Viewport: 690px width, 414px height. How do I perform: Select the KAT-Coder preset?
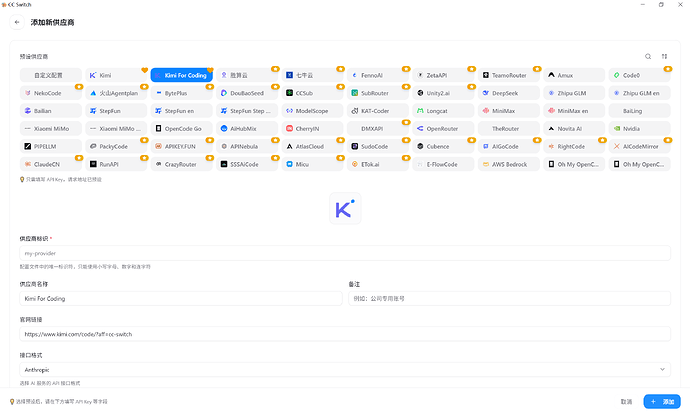point(378,111)
